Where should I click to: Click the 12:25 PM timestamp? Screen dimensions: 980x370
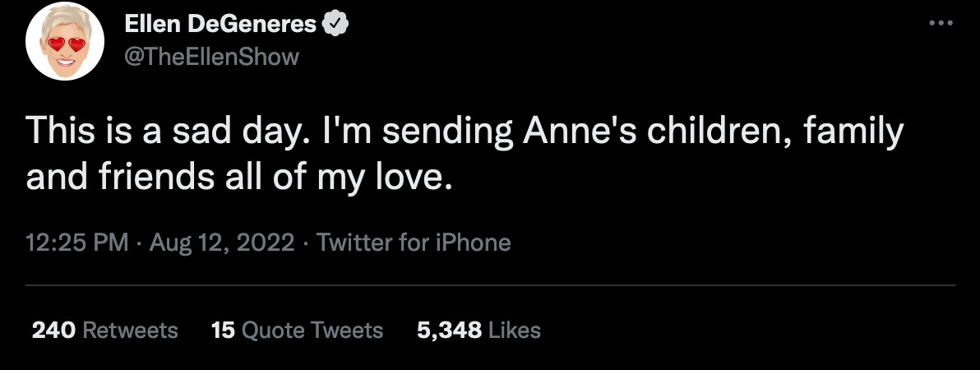77,243
